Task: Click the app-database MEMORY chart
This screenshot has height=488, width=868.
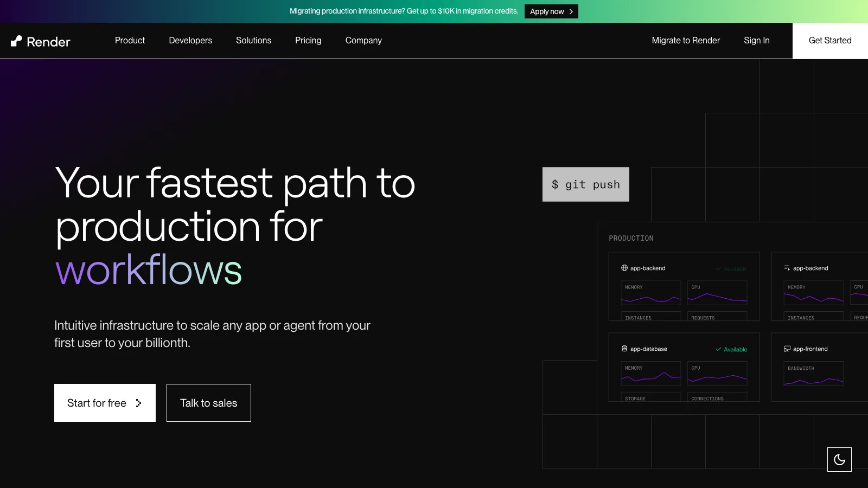Action: (x=651, y=374)
